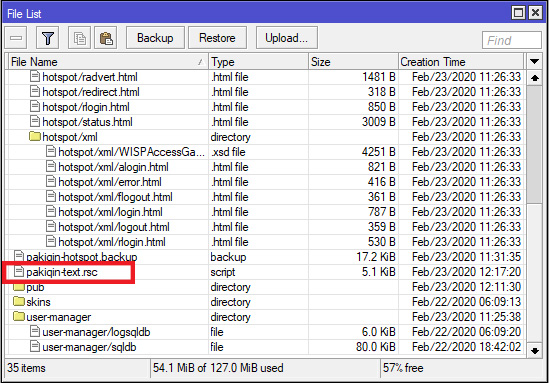Select the hotspot/radvert.html file name
Screen dimensions: 549x383
pos(90,77)
